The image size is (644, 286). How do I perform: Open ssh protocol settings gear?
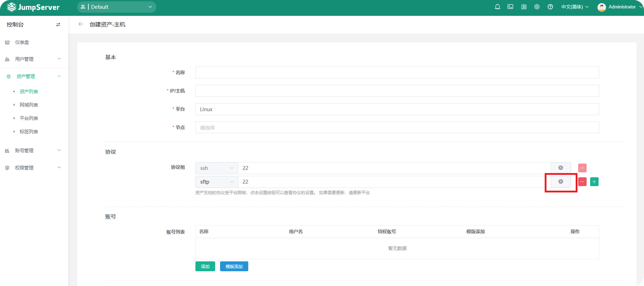tap(560, 168)
